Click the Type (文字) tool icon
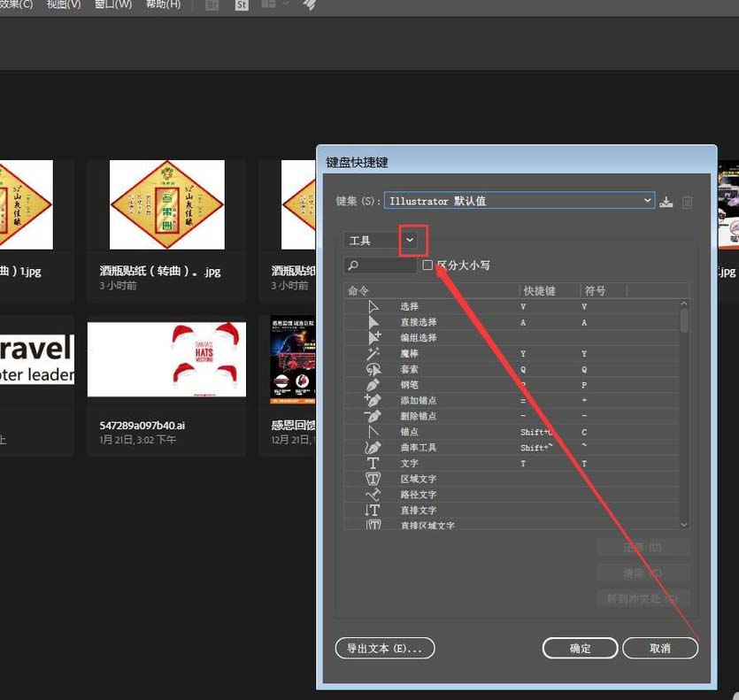Image resolution: width=739 pixels, height=700 pixels. [x=373, y=463]
